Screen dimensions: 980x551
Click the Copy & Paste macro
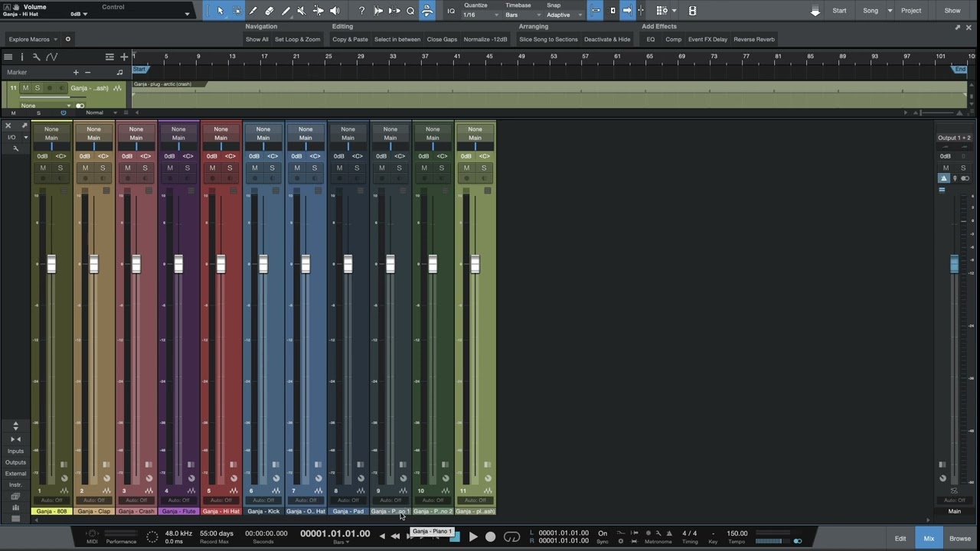coord(350,39)
